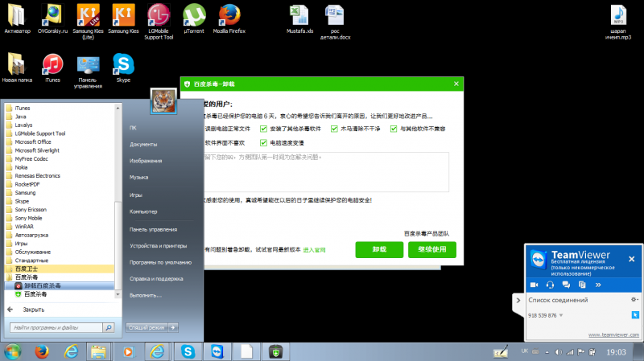Select the iTunes desktop icon
This screenshot has width=644, height=361.
click(52, 68)
